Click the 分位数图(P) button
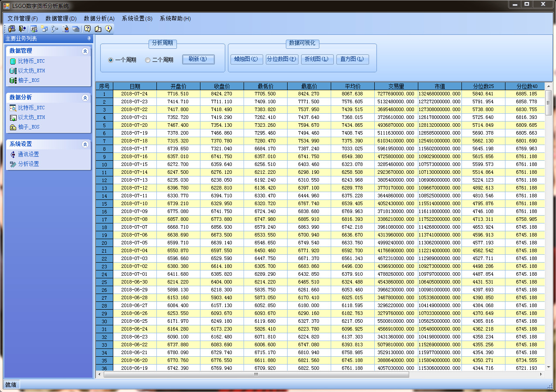The image size is (556, 392). (x=282, y=59)
